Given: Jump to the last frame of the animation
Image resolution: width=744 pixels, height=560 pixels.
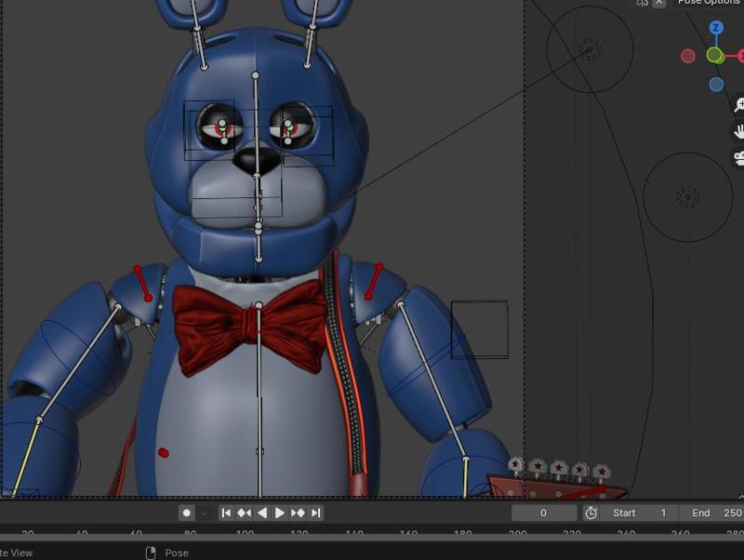Looking at the screenshot, I should pos(315,512).
